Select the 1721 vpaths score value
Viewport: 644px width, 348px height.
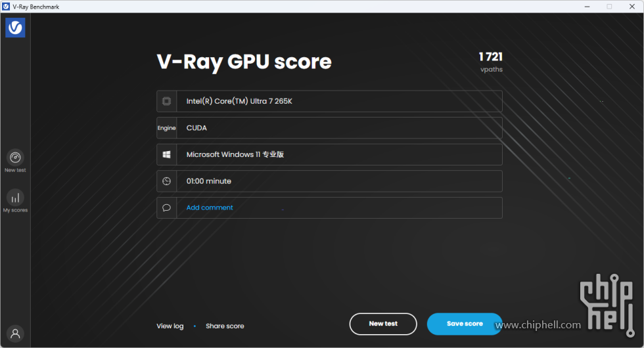[490, 56]
